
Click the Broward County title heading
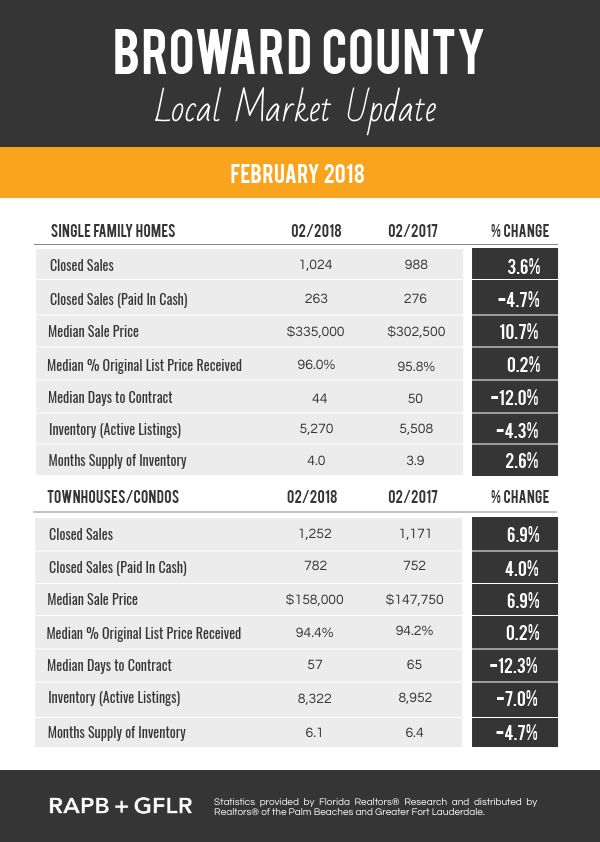(298, 52)
